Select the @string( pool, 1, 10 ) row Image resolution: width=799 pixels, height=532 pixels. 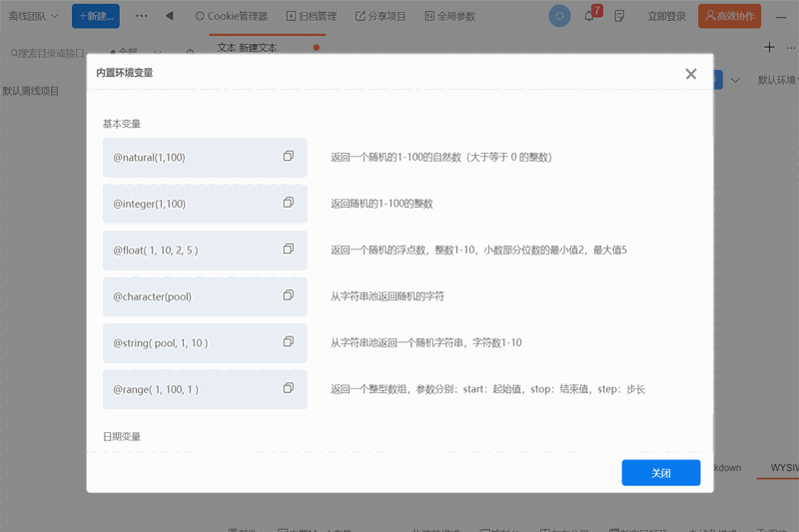[205, 343]
